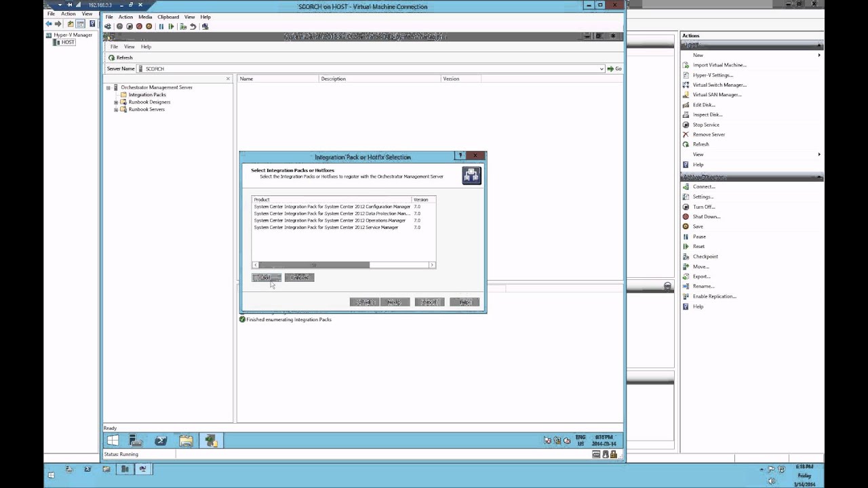Click the Start VM toolbar icon

[x=119, y=26]
